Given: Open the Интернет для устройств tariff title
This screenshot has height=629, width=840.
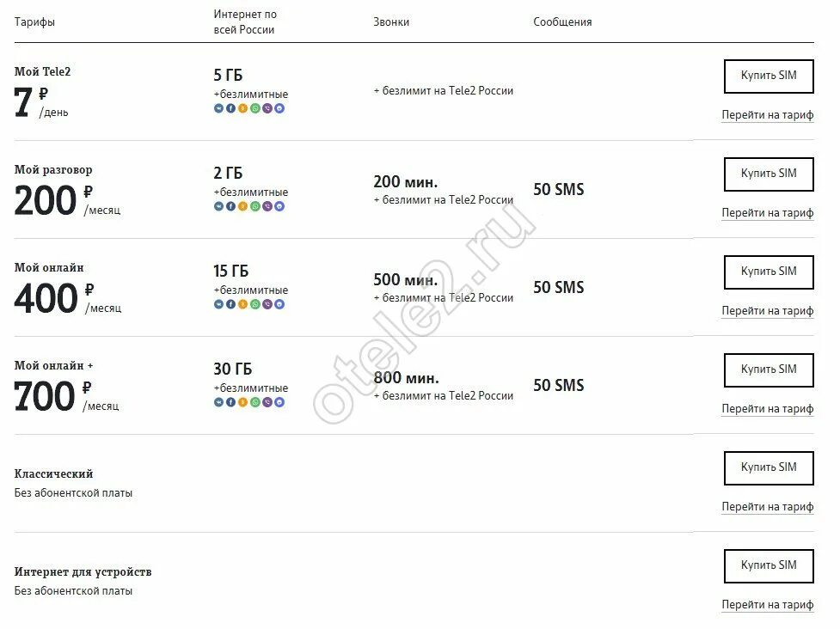Looking at the screenshot, I should 83,572.
